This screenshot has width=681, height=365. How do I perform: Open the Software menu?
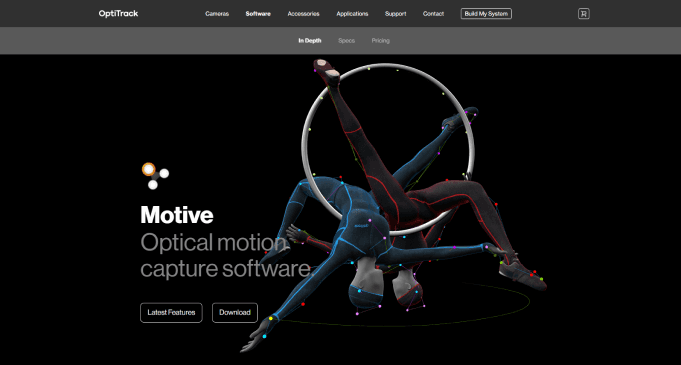pos(258,14)
